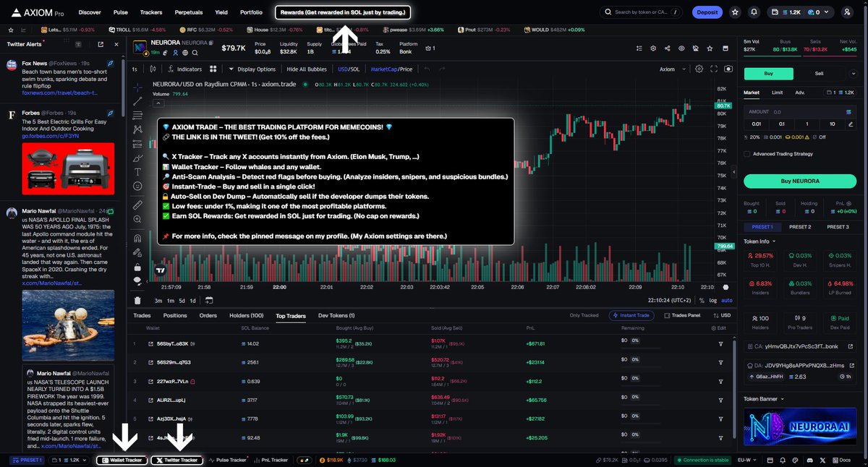Copy the NEURORA token name icon
Image resolution: width=868 pixels, height=467 pixels.
click(210, 43)
